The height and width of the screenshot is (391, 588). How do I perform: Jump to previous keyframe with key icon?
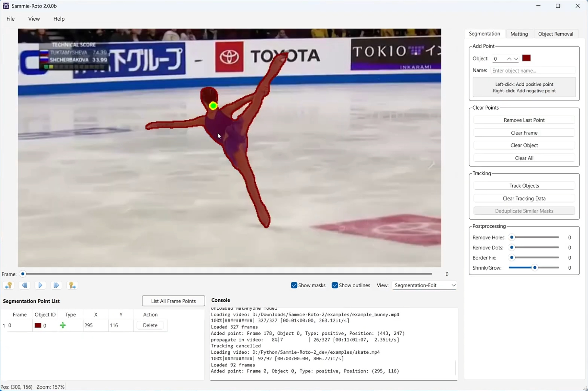point(9,285)
